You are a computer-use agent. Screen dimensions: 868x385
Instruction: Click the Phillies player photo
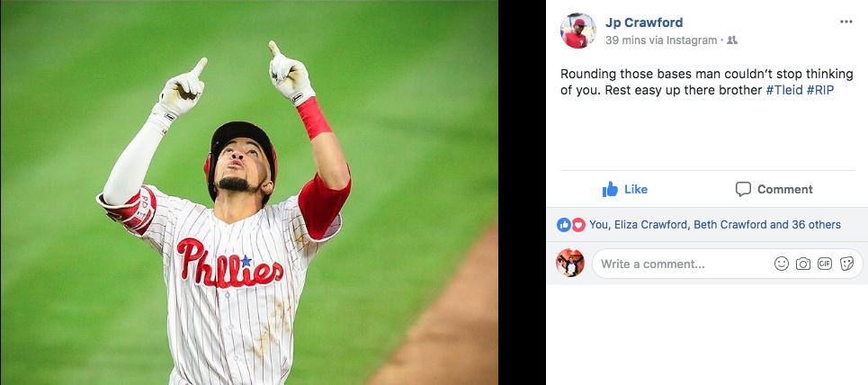(249, 192)
